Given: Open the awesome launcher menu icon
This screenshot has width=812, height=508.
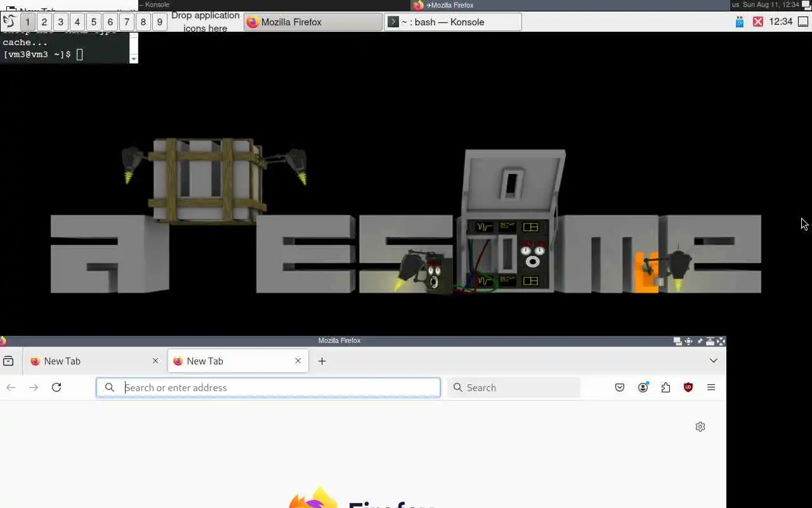Looking at the screenshot, I should coord(9,22).
